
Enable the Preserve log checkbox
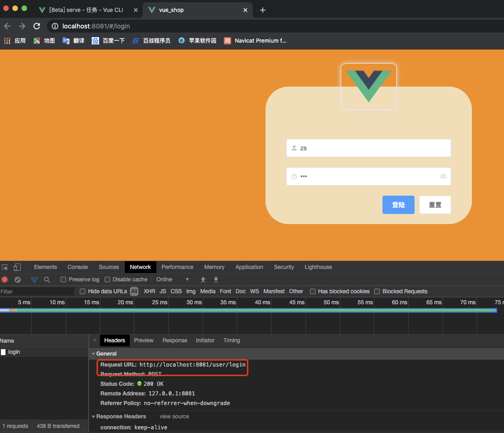click(x=63, y=280)
